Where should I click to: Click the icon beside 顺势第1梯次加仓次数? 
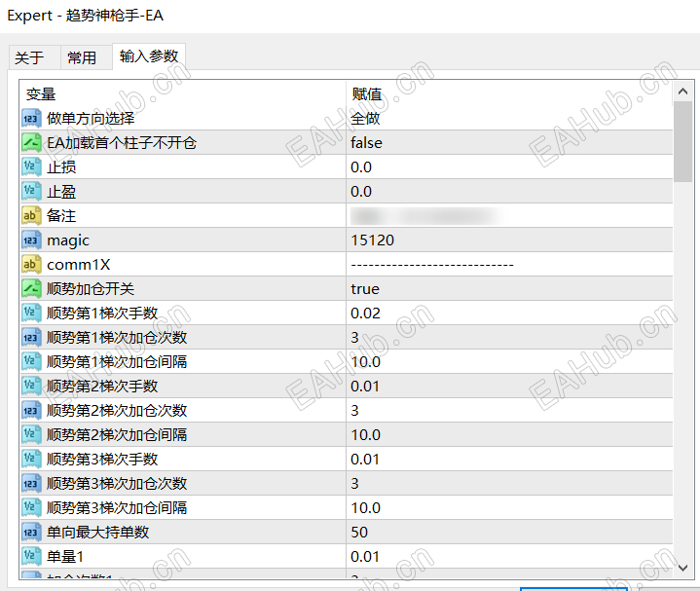coord(31,338)
